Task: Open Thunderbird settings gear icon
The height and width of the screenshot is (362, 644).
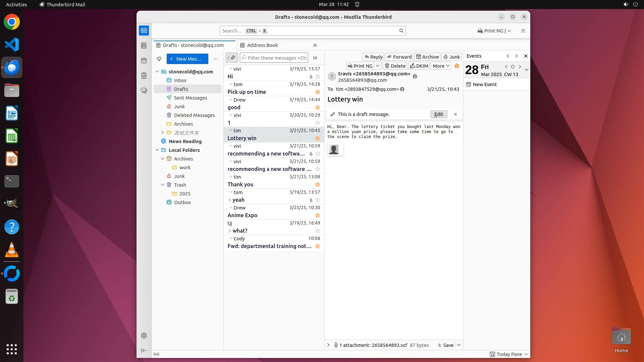Action: [x=144, y=336]
